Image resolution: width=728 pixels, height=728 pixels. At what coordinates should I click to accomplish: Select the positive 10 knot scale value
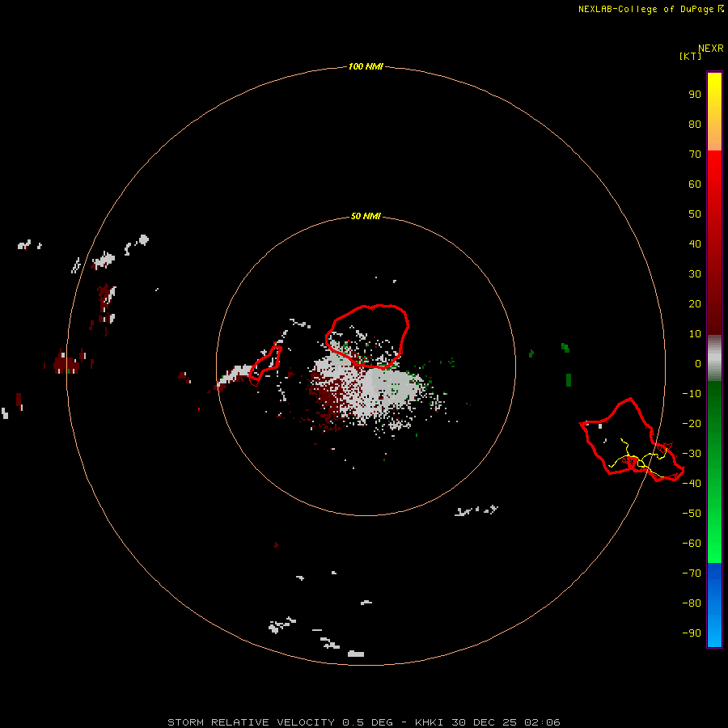695,334
